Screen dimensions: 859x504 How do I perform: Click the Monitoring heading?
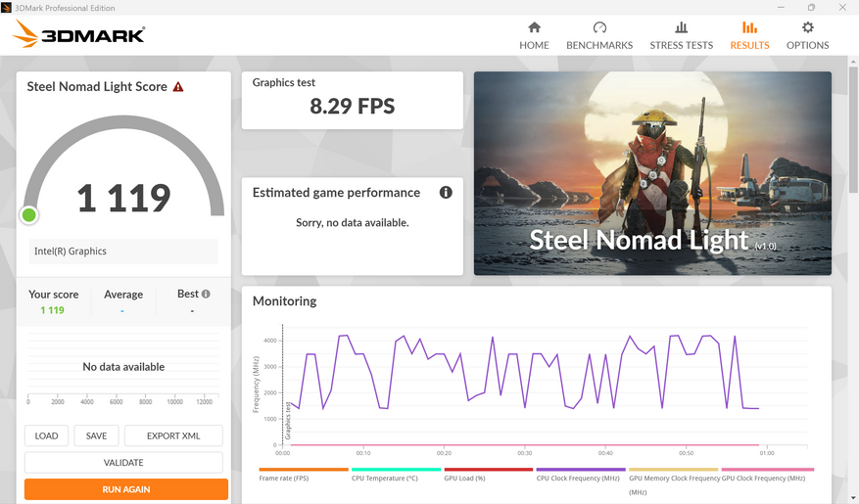[x=284, y=301]
